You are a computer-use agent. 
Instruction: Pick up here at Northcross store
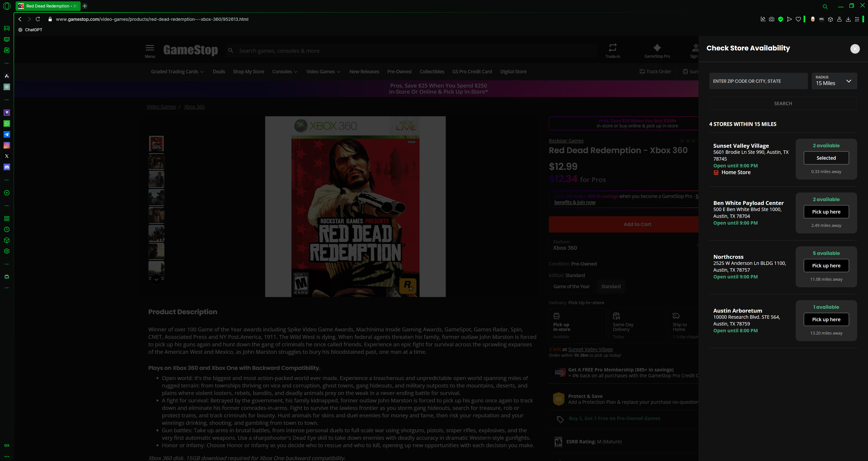(x=826, y=266)
